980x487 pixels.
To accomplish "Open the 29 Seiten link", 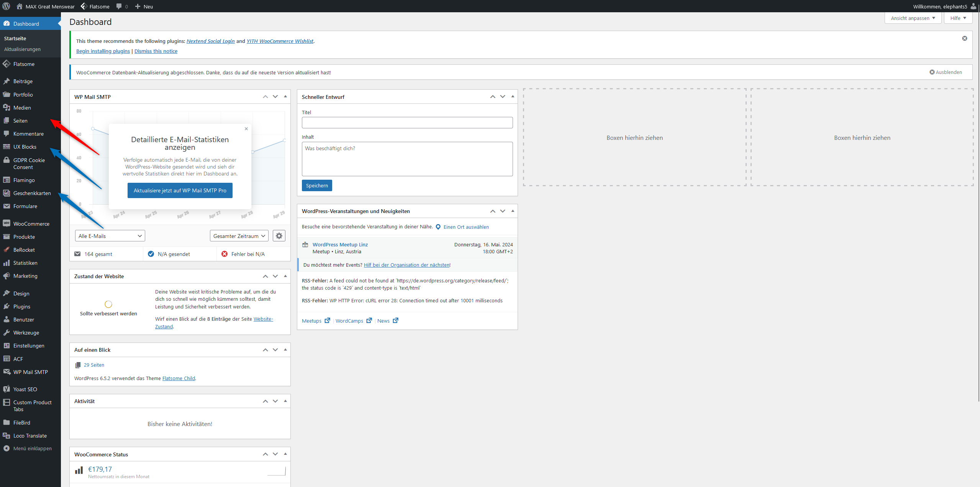I will tap(94, 365).
